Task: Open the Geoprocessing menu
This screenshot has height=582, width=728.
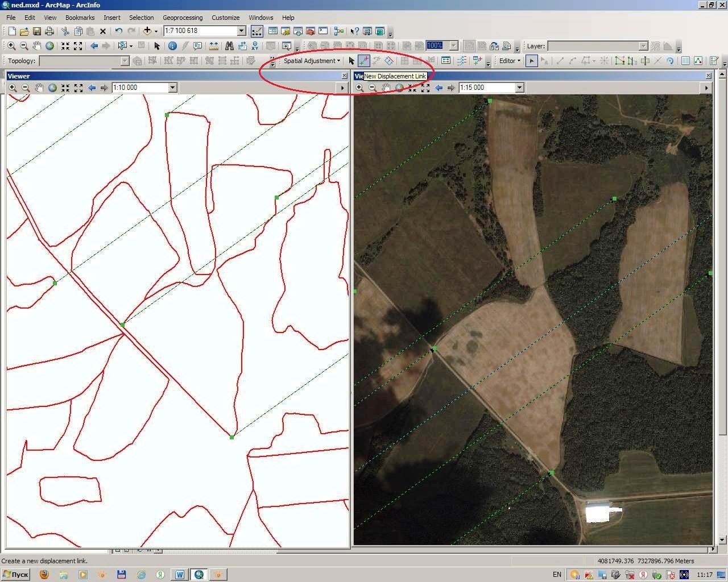Action: point(183,18)
